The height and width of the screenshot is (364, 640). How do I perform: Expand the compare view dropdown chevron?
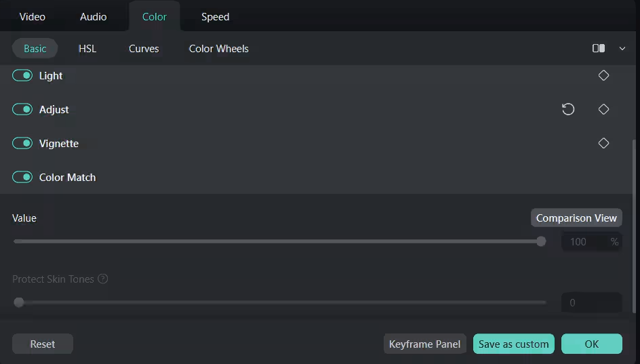click(622, 49)
